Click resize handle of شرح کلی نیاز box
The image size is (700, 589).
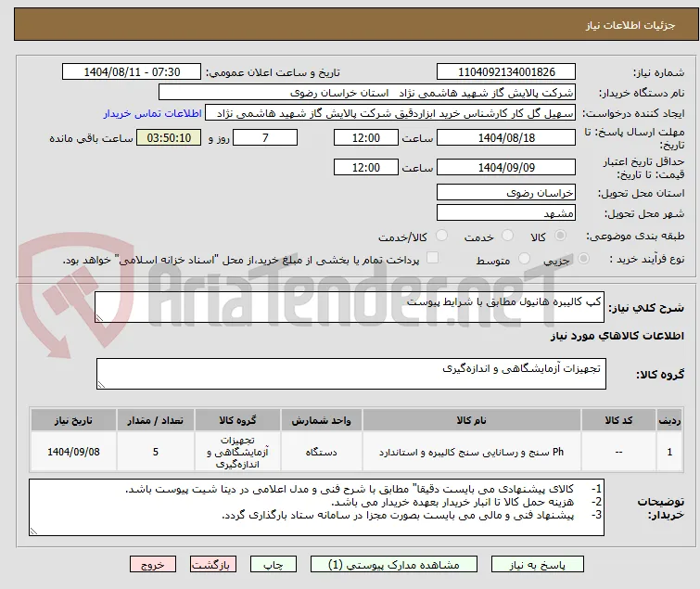(x=99, y=318)
